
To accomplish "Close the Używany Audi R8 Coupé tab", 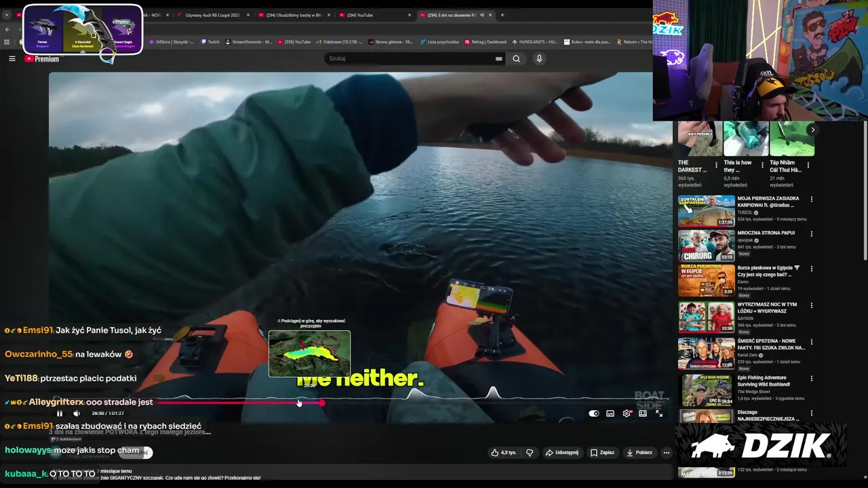I will pyautogui.click(x=248, y=15).
